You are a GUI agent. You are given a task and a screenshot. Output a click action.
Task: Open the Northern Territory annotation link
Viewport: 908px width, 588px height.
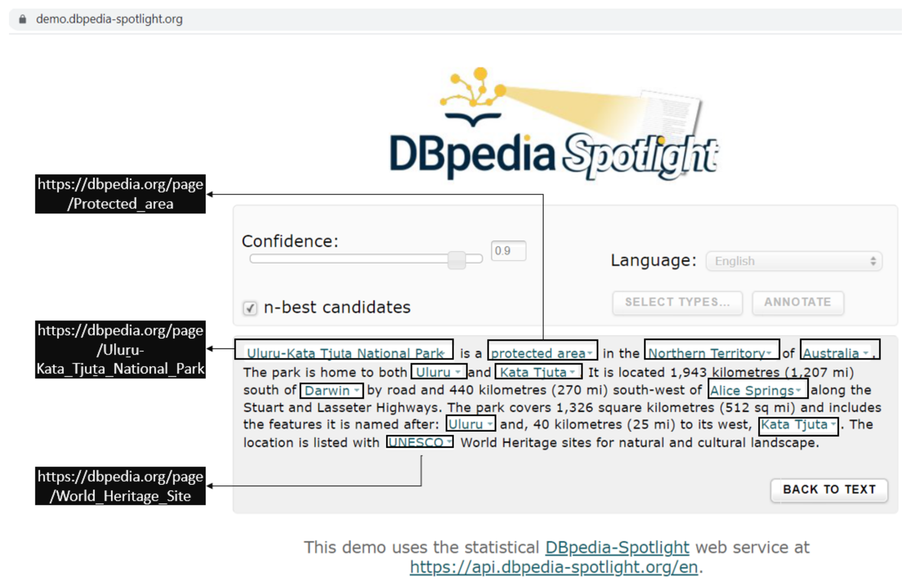tap(707, 353)
